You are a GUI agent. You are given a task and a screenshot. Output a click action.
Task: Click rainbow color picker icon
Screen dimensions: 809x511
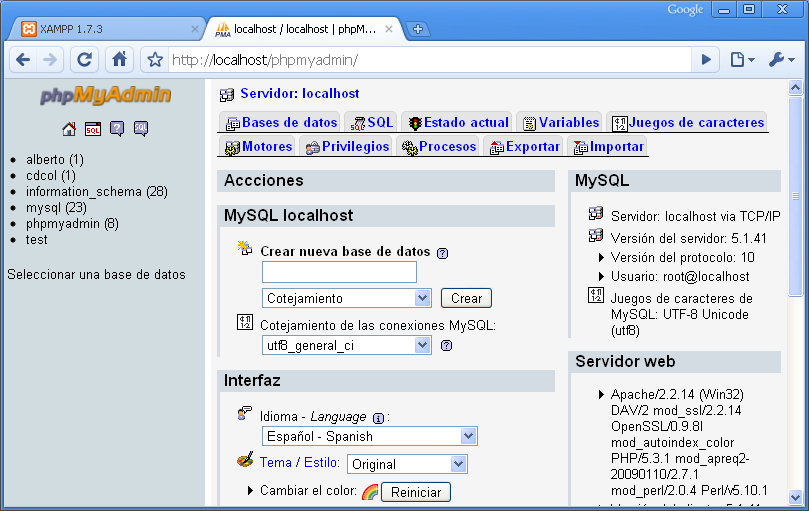(x=370, y=492)
